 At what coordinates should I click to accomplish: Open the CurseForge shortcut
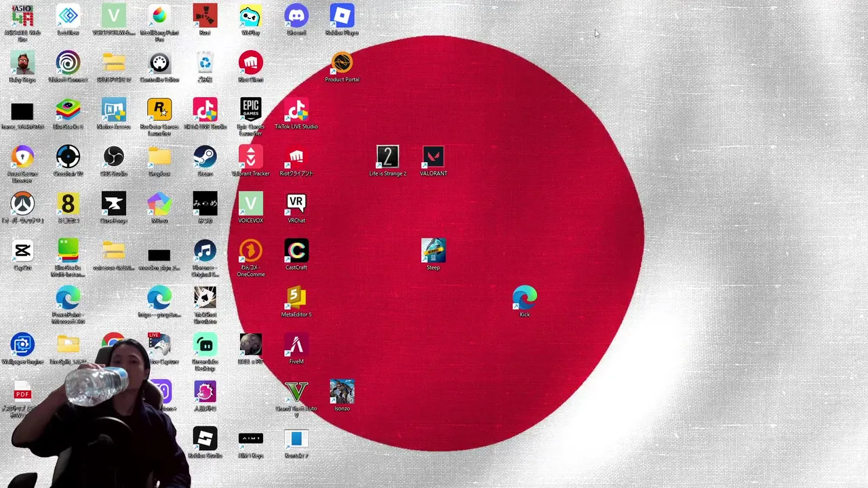tap(113, 204)
